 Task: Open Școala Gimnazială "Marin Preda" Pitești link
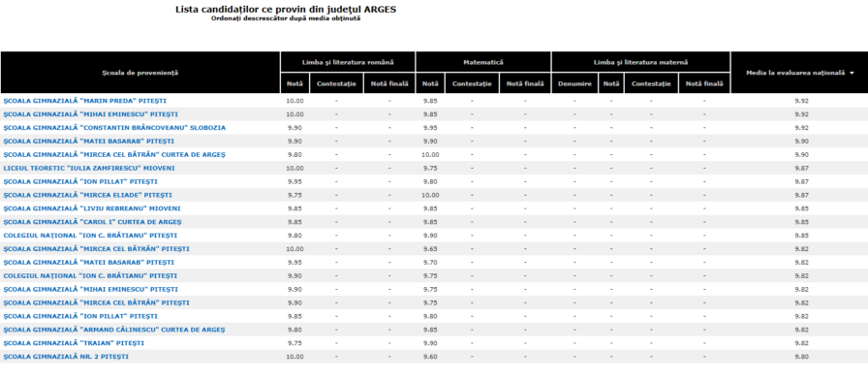[x=84, y=101]
